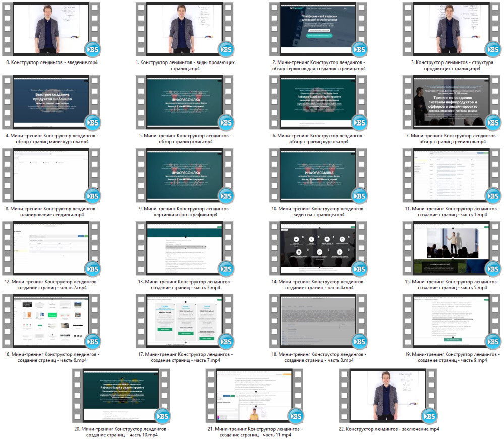
Task: Select thumbnail of 8. планирование лендинга
Action: coord(51,175)
